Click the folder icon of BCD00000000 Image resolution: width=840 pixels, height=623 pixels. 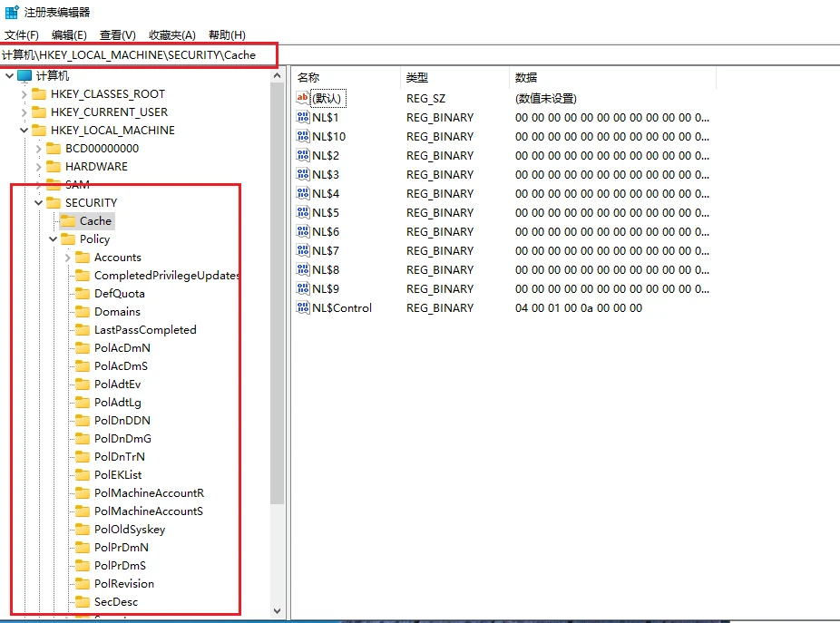click(54, 149)
